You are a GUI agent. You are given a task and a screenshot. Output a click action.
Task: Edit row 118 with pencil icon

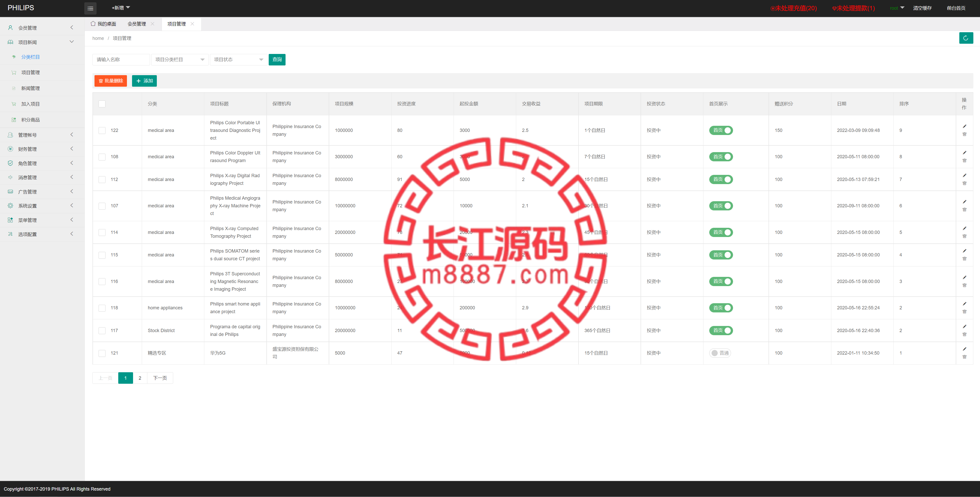(964, 303)
